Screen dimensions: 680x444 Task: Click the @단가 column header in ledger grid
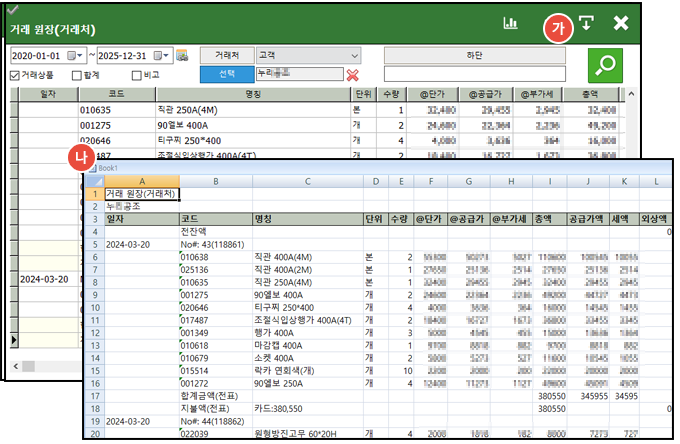(x=432, y=94)
